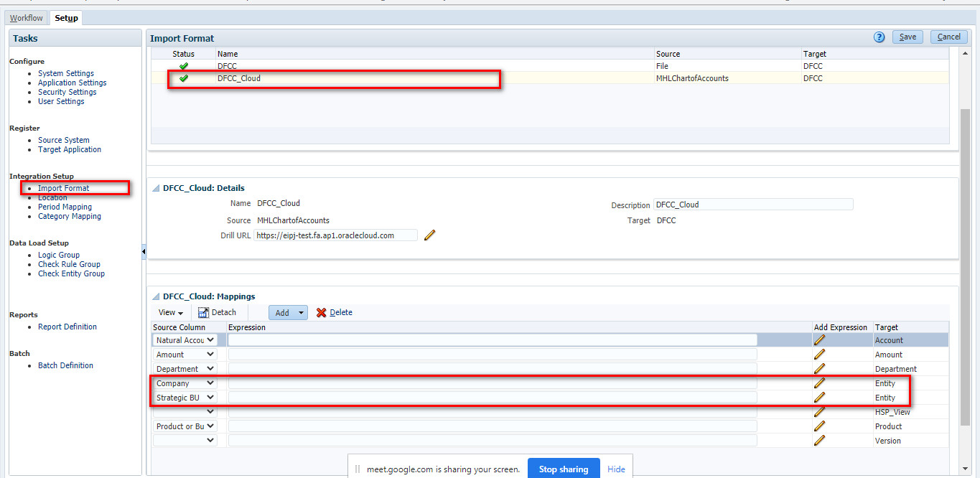Click the Detach table icon
This screenshot has height=478, width=980.
click(204, 312)
